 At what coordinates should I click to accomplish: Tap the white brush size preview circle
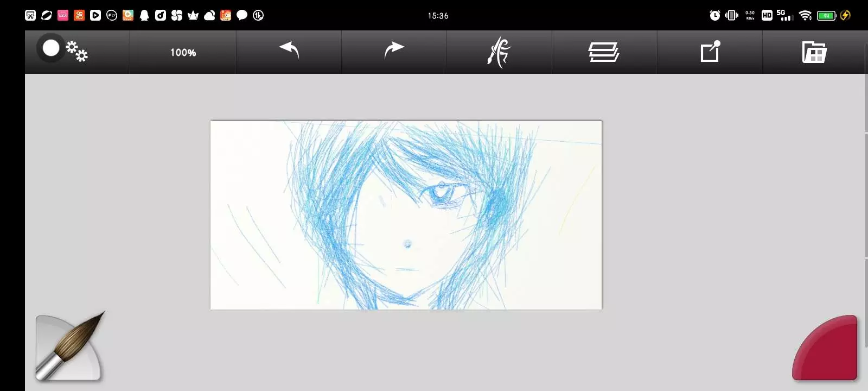50,48
